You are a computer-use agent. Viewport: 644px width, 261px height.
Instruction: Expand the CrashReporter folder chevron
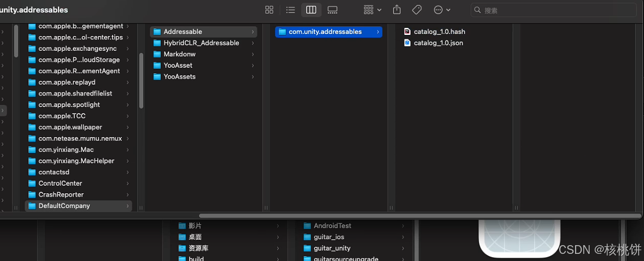pyautogui.click(x=128, y=194)
